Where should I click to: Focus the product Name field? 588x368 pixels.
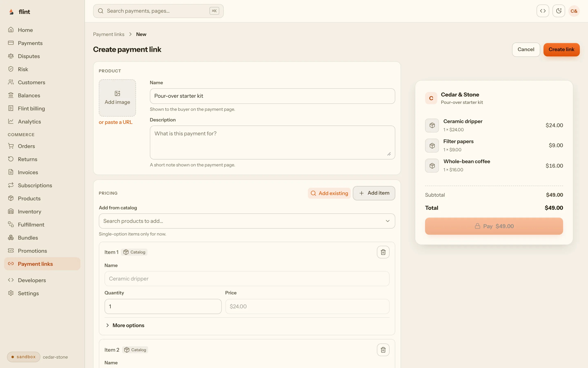point(272,96)
